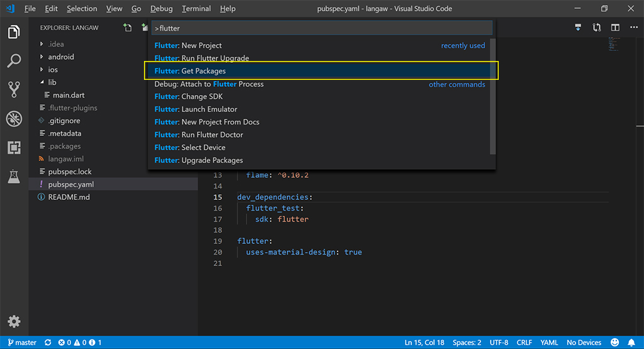644x349 pixels.
Task: Open the Search view icon
Action: tap(14, 61)
